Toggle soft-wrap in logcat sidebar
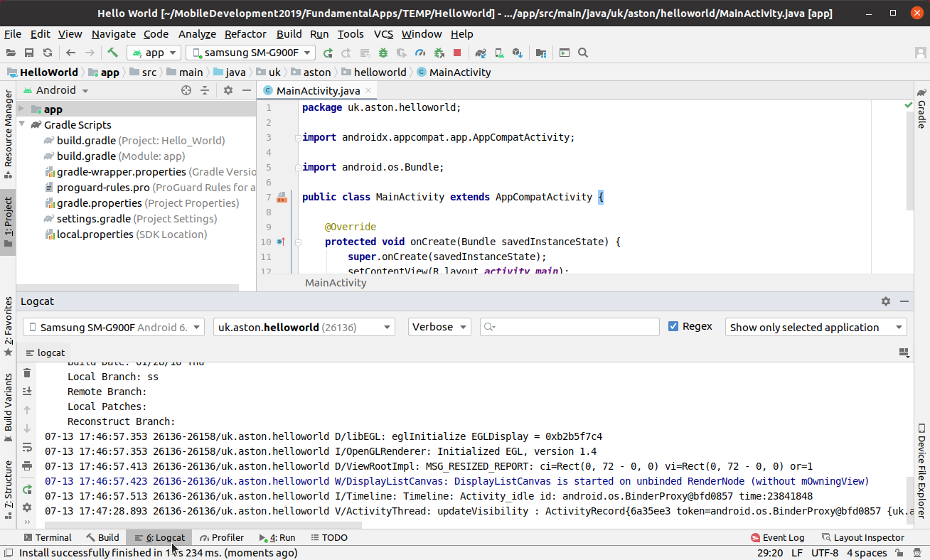 coord(27,448)
